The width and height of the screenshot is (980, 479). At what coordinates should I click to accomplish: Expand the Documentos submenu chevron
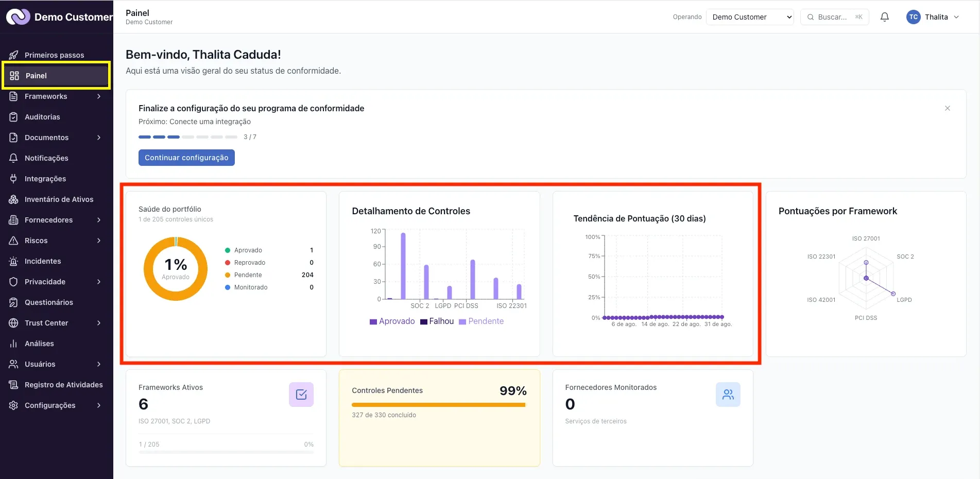click(99, 138)
